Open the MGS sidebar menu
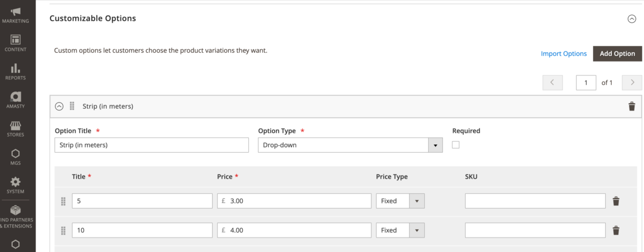Screen dimensions: 644x252 16,157
